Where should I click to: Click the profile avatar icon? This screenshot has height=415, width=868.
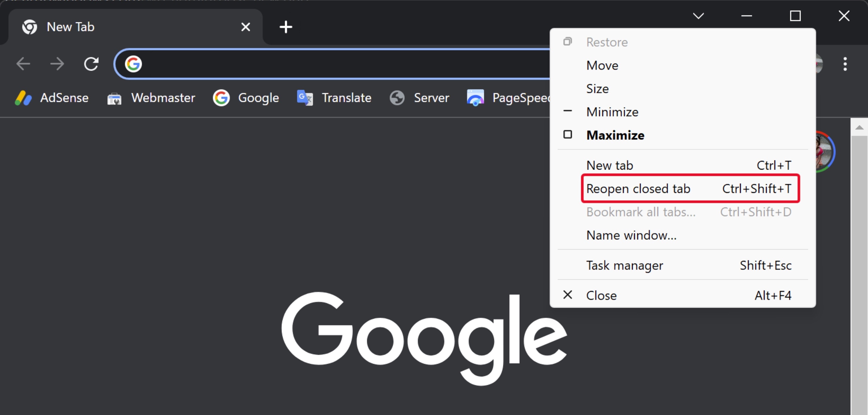(818, 64)
